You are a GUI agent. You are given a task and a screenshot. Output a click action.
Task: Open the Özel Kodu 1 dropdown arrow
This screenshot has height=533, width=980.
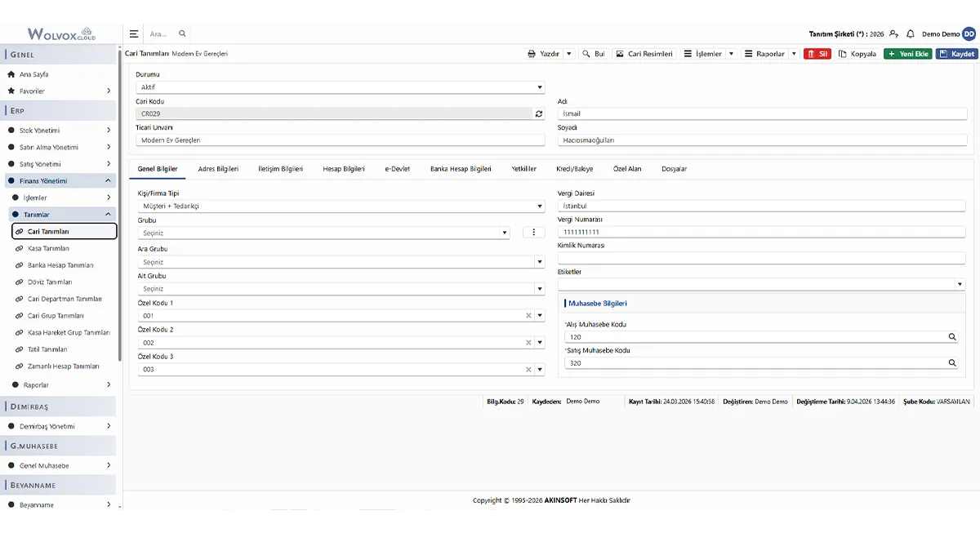(540, 316)
